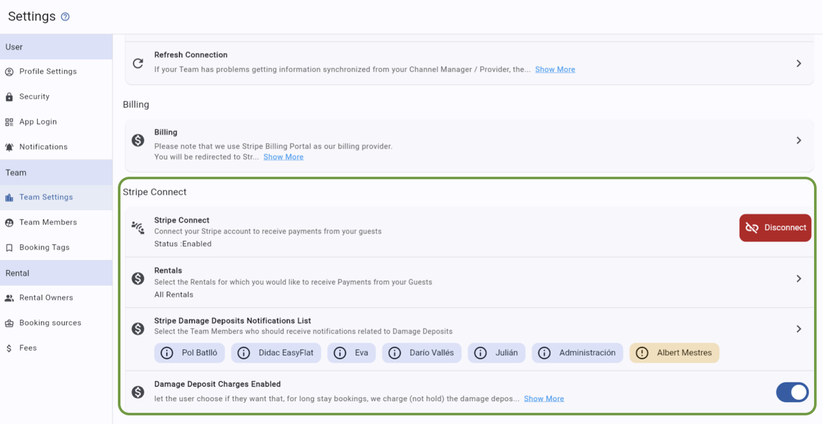Click the Team Settings building icon

click(x=9, y=197)
